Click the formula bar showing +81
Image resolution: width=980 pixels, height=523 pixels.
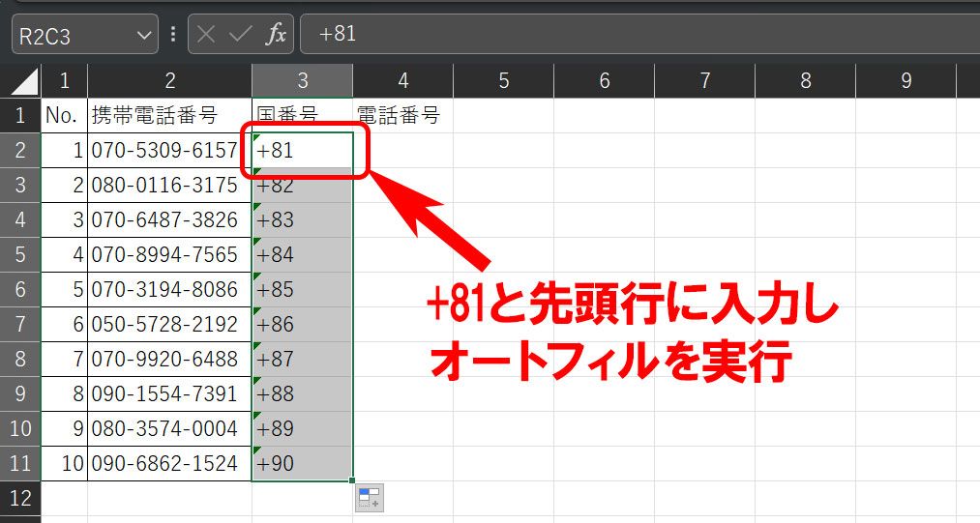pos(640,35)
